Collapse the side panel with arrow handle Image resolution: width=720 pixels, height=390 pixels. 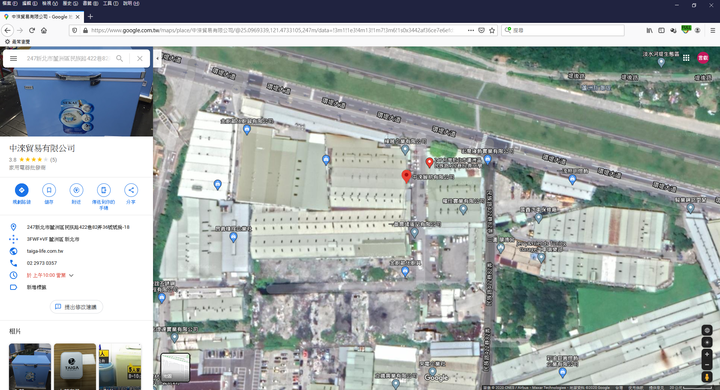(x=158, y=58)
